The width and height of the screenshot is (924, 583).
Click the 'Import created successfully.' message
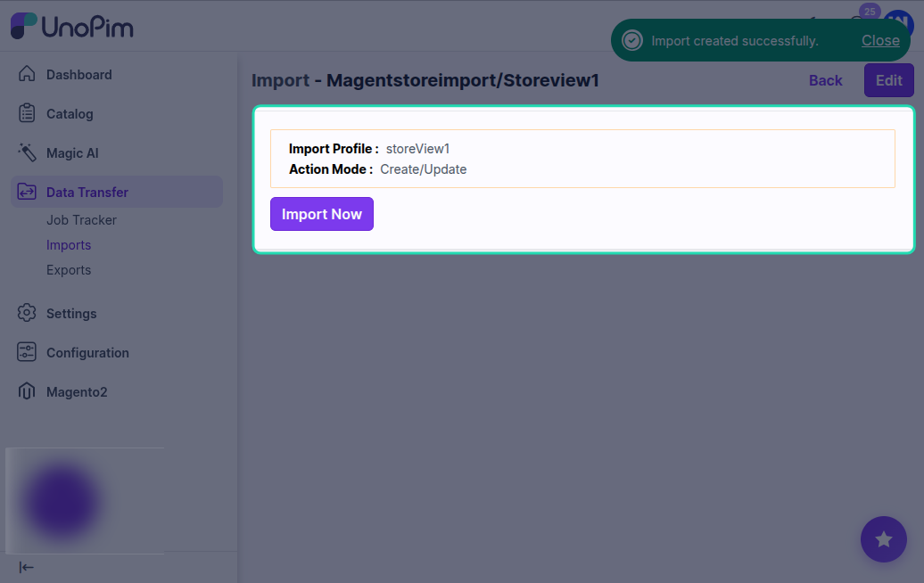click(735, 41)
